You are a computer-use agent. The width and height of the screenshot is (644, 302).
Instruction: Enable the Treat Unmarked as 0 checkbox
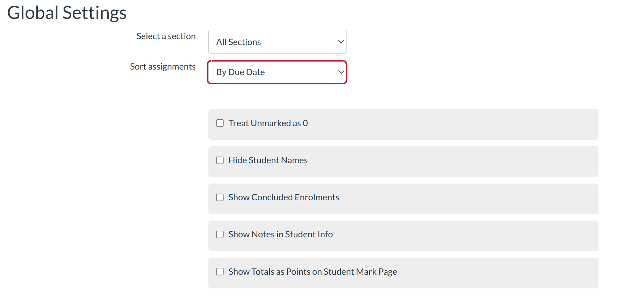click(220, 123)
